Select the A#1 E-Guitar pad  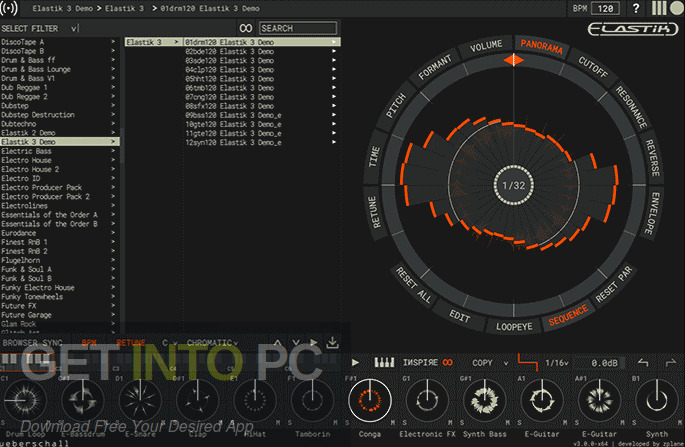599,400
